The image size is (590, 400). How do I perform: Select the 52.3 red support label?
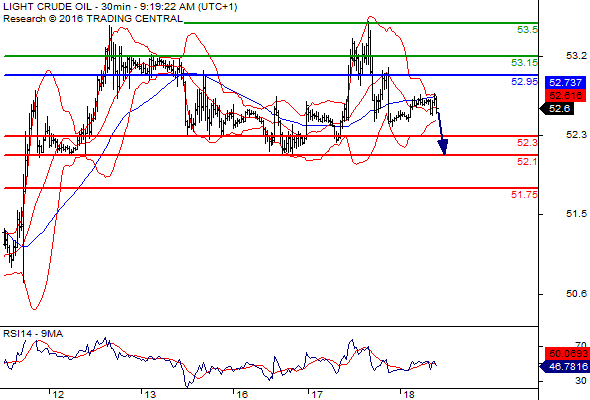click(527, 143)
